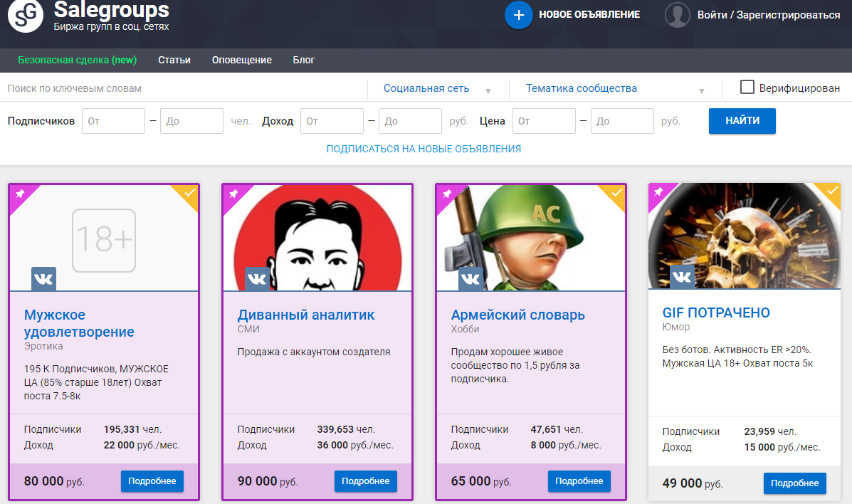Open the Блог menu item
Image resolution: width=852 pixels, height=504 pixels.
(x=303, y=60)
